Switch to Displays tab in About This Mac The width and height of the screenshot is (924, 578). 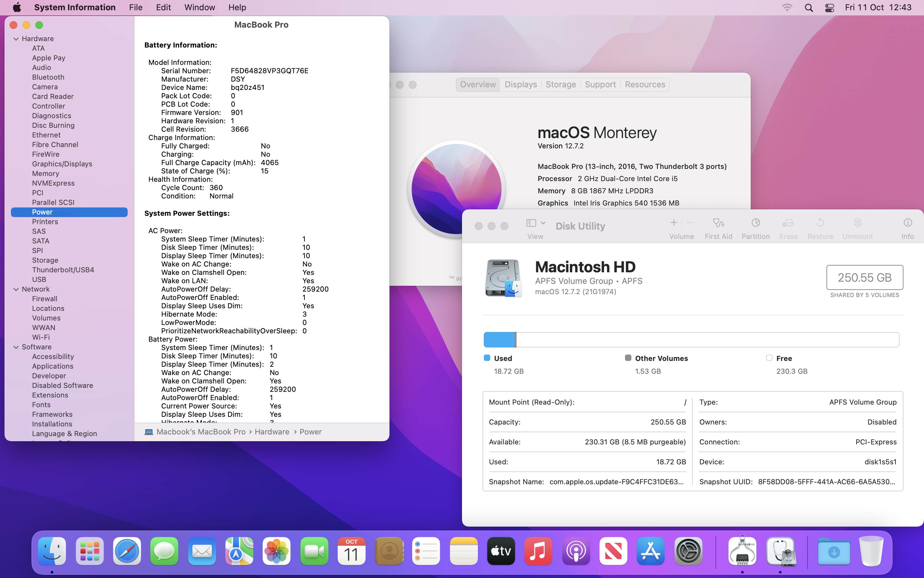520,84
